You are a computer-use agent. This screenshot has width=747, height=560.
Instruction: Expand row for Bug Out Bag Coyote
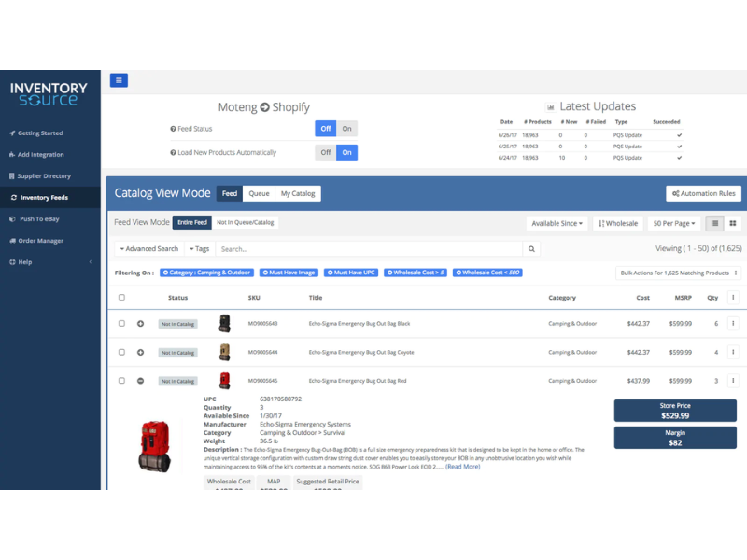[x=141, y=353]
